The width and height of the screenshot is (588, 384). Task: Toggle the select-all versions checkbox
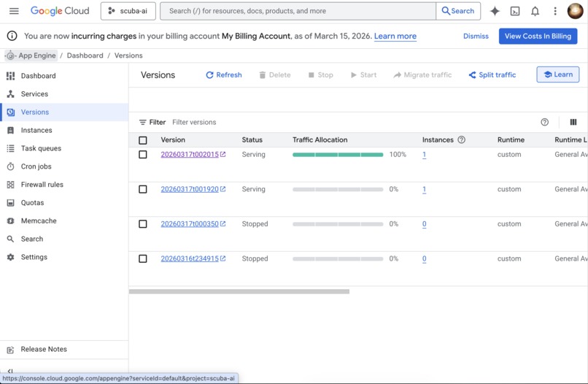[x=143, y=140]
